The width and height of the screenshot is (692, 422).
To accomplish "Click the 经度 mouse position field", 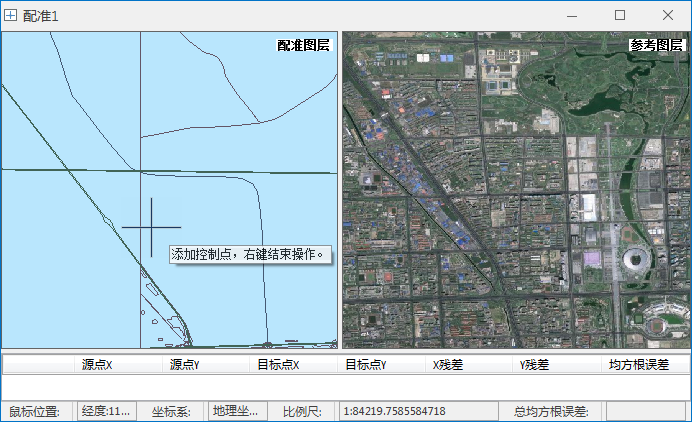I will coord(106,411).
